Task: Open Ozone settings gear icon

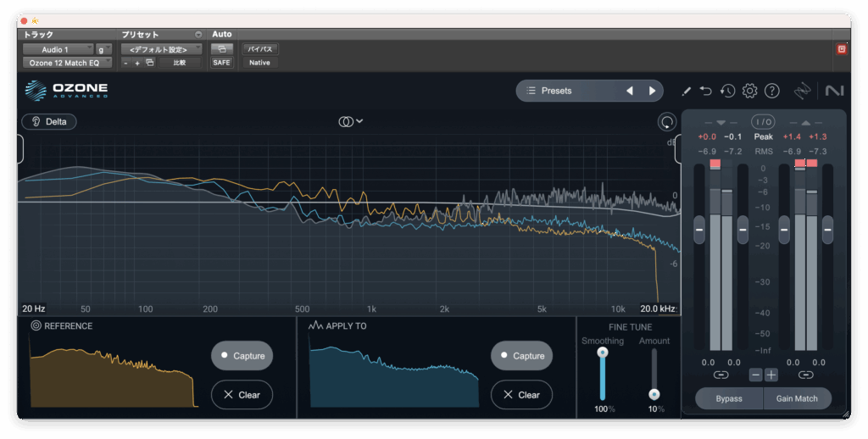Action: (749, 91)
